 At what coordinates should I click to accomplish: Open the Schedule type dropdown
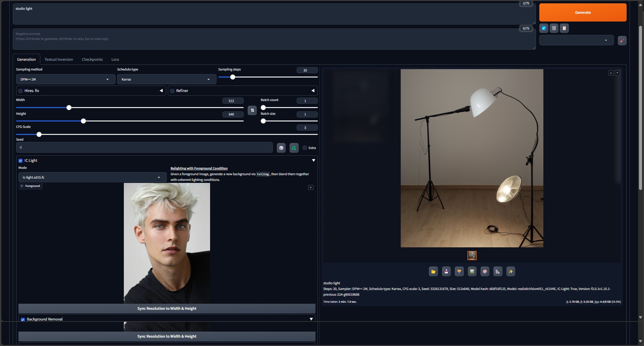[x=166, y=80]
